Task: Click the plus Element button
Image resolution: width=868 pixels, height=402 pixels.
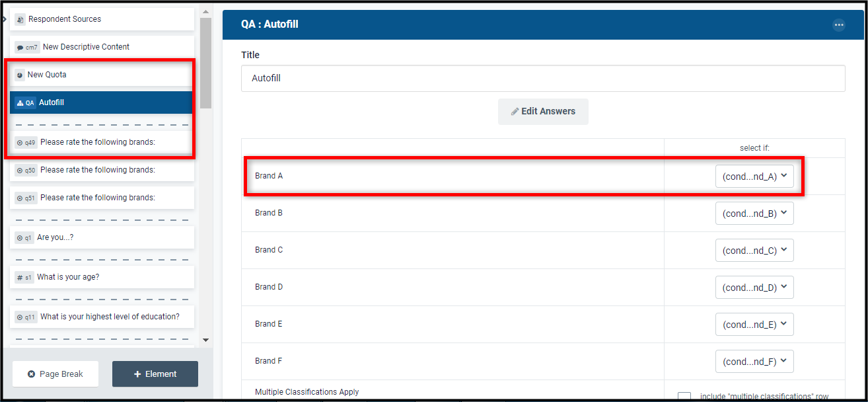Action: click(155, 374)
